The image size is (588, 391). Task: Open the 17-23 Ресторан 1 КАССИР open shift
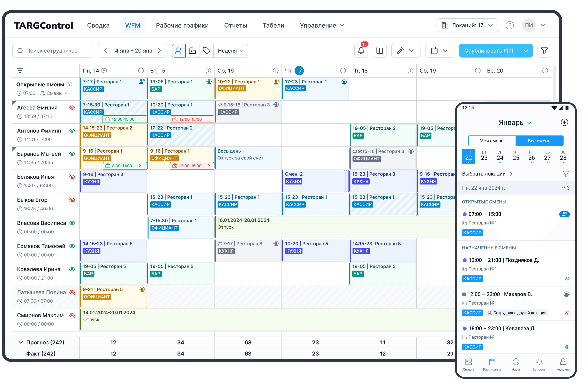tap(315, 89)
